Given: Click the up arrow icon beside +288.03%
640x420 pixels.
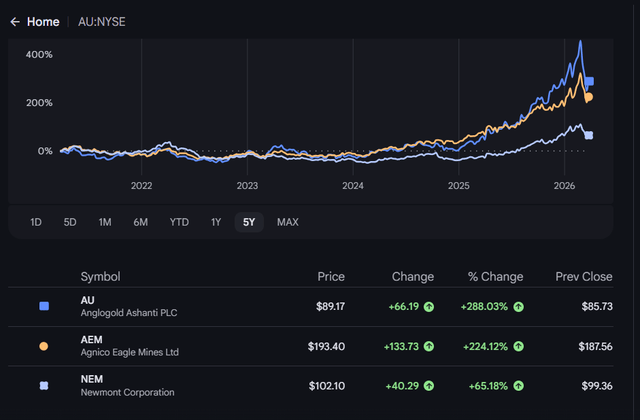Looking at the screenshot, I should (518, 307).
